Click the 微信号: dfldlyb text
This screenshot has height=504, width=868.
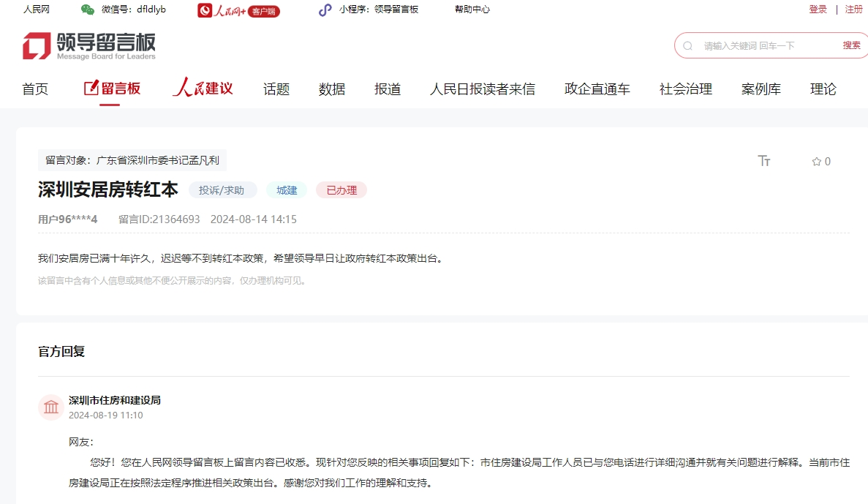[134, 10]
